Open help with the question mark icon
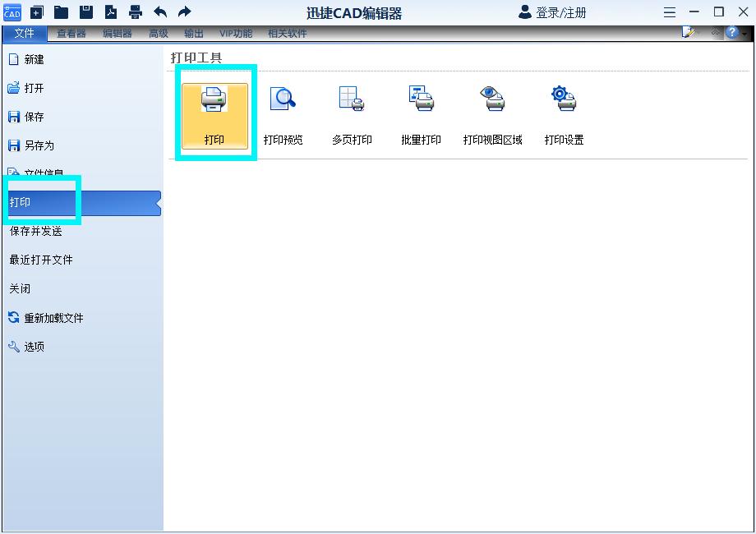This screenshot has height=534, width=756. click(x=732, y=32)
